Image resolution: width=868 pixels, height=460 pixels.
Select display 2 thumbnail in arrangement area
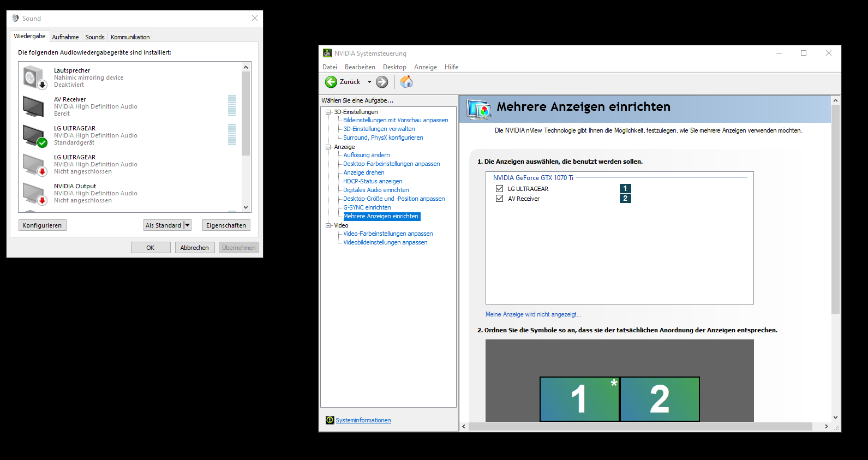pos(660,399)
